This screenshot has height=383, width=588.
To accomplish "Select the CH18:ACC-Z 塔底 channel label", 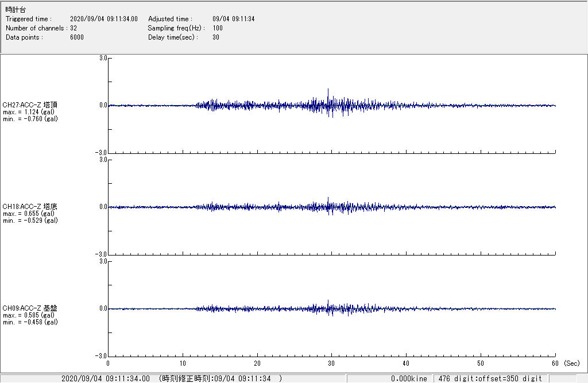I will pos(30,207).
